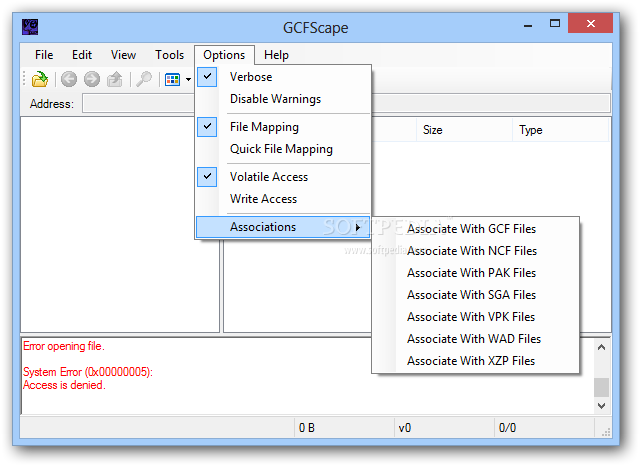Minimize the GCFScape window
Screen dimensions: 640x466
(528, 24)
